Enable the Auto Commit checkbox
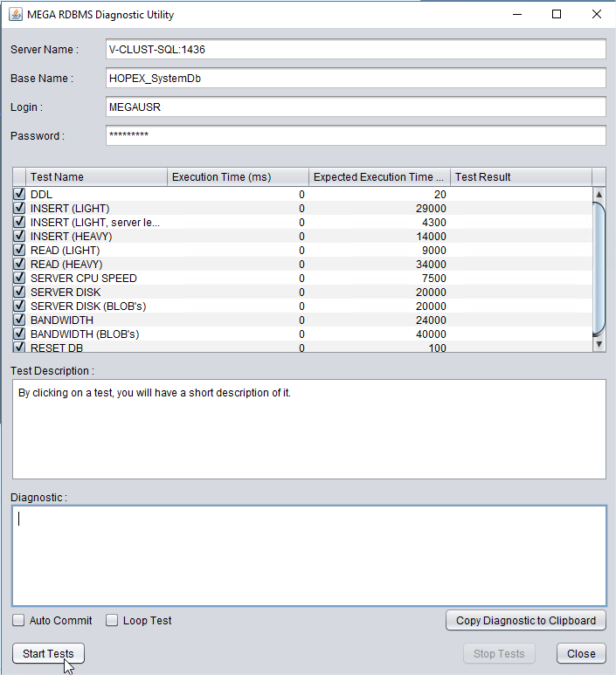The width and height of the screenshot is (616, 675). click(19, 621)
